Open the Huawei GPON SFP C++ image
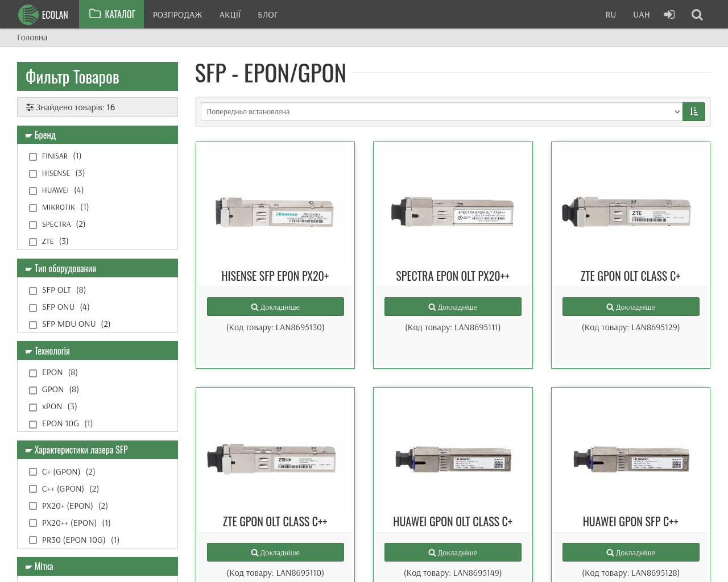Image resolution: width=728 pixels, height=582 pixels. coord(631,459)
